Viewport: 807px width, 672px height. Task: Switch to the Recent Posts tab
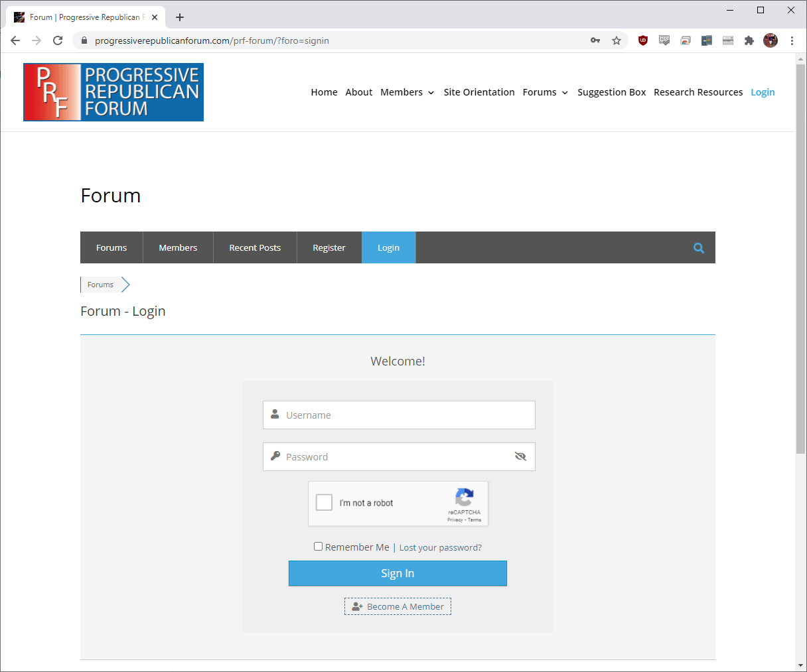[x=255, y=247]
